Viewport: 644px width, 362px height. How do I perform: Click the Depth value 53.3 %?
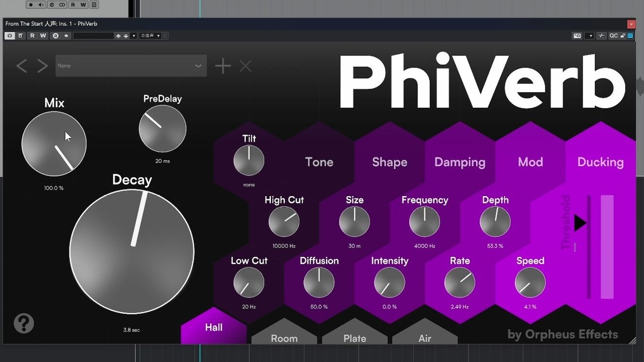(x=495, y=246)
